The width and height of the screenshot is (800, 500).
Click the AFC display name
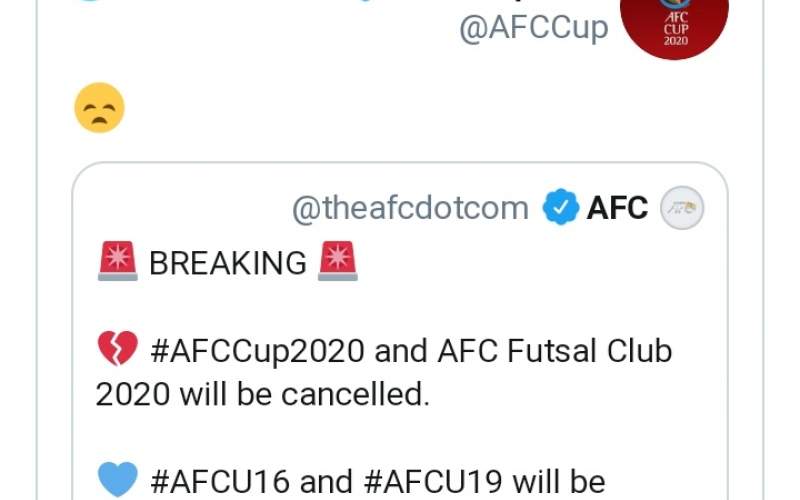click(617, 208)
